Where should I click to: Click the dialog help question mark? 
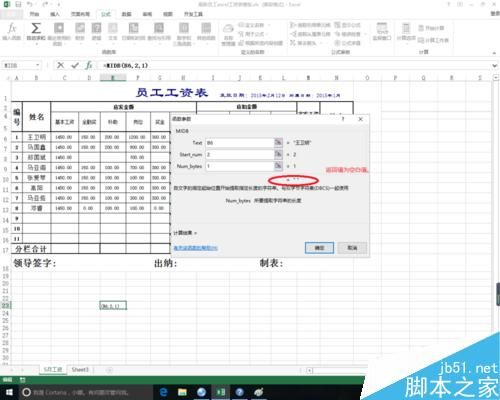tap(343, 119)
